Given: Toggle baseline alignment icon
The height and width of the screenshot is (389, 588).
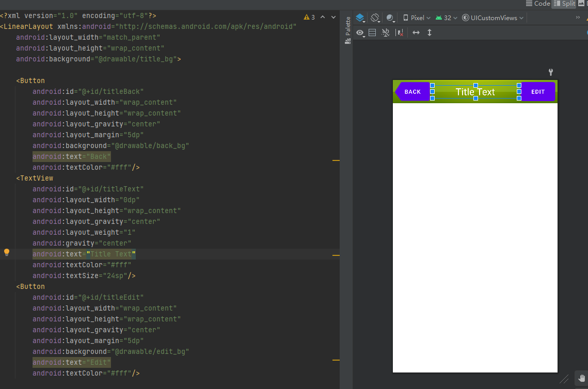Looking at the screenshot, I should pyautogui.click(x=386, y=33).
